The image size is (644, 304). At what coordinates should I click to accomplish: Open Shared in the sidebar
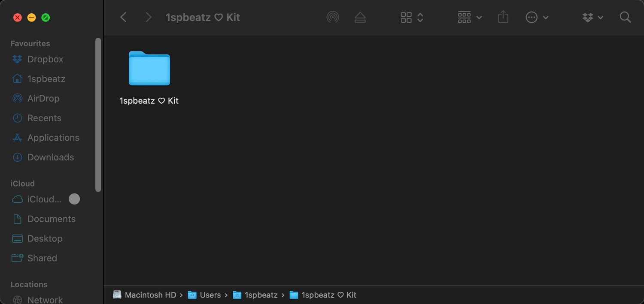(x=42, y=258)
